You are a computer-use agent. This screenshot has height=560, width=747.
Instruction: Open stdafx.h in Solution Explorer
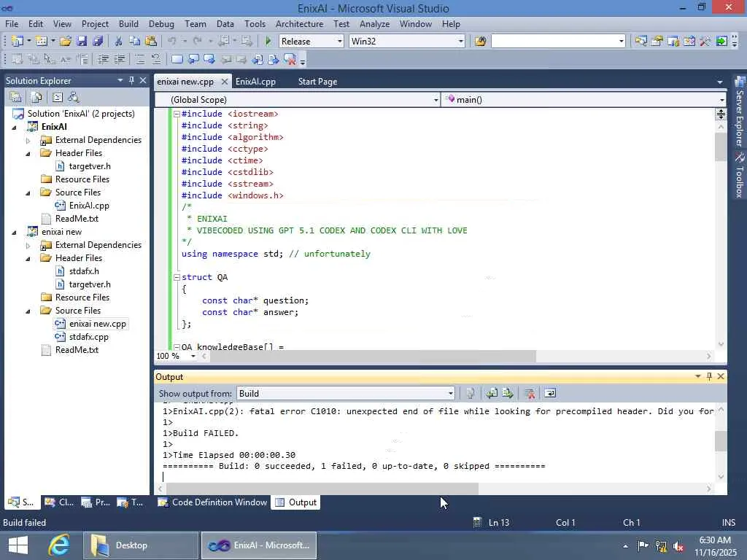coord(83,271)
